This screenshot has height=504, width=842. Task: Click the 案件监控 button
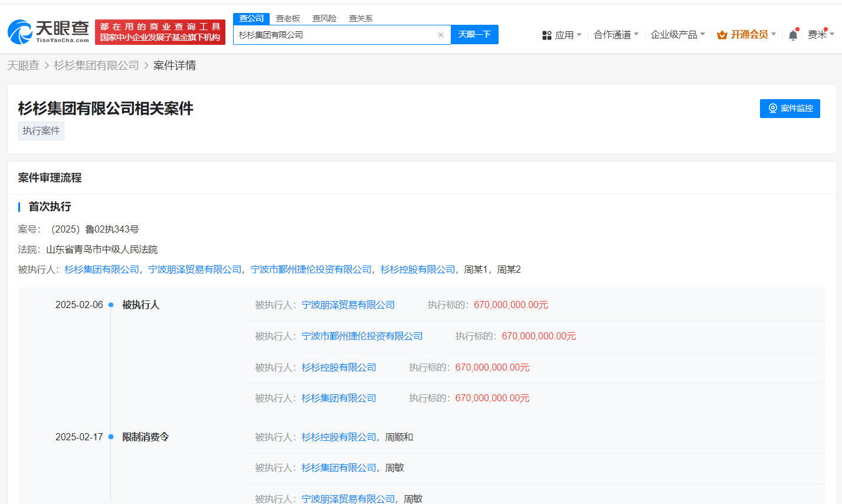pyautogui.click(x=790, y=109)
